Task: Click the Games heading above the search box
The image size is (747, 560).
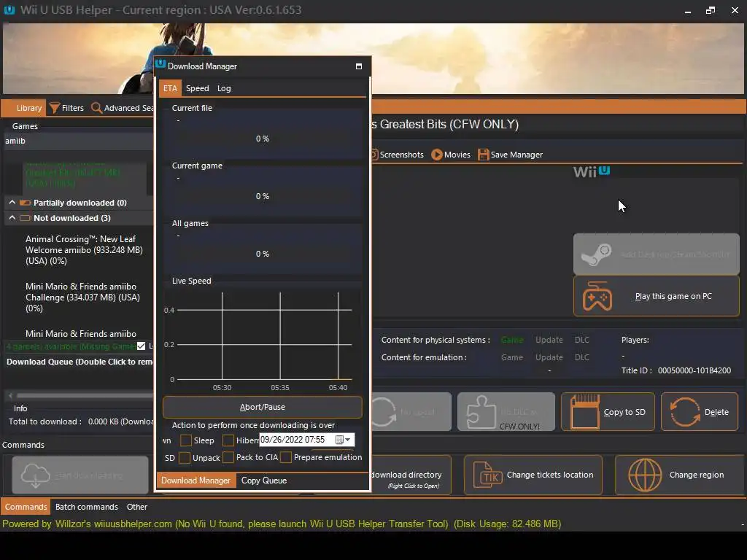Action: (x=25, y=126)
